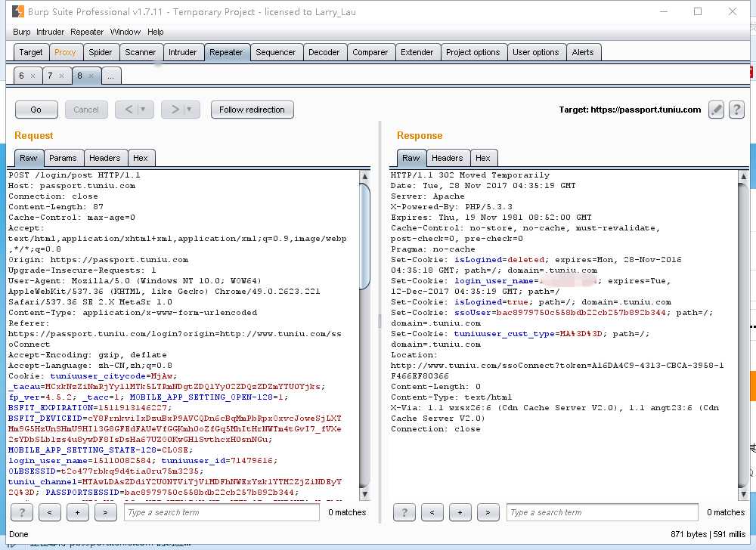Switch to the Extender tab
Screen dimensions: 756x550
(417, 52)
